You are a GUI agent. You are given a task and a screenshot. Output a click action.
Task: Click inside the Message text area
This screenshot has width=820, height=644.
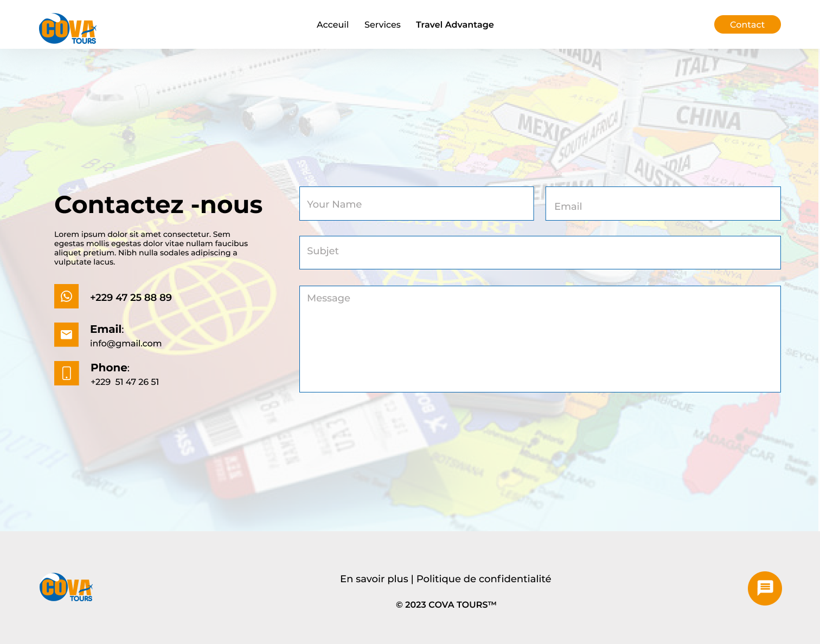[540, 339]
